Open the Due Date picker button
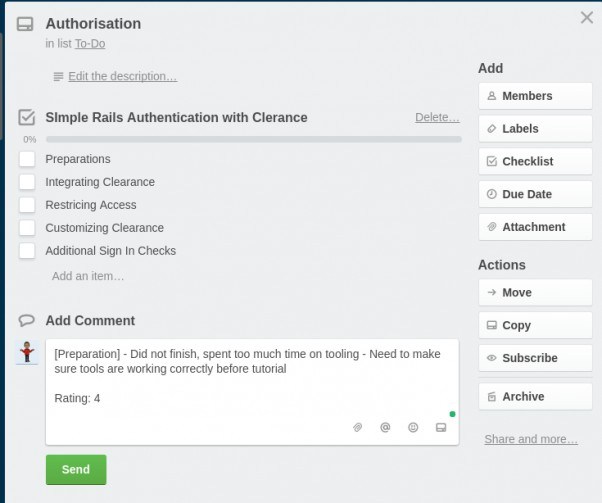The image size is (602, 503). click(535, 194)
